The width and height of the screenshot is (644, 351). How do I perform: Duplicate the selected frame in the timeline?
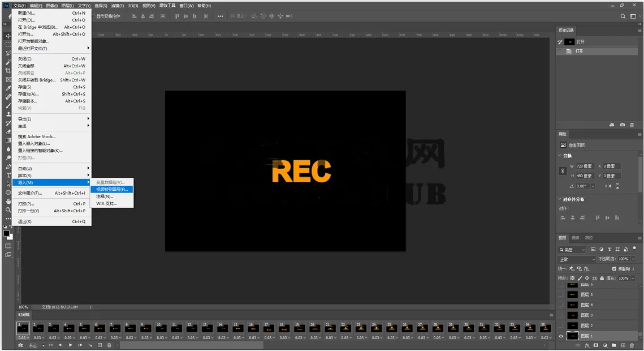(100, 345)
